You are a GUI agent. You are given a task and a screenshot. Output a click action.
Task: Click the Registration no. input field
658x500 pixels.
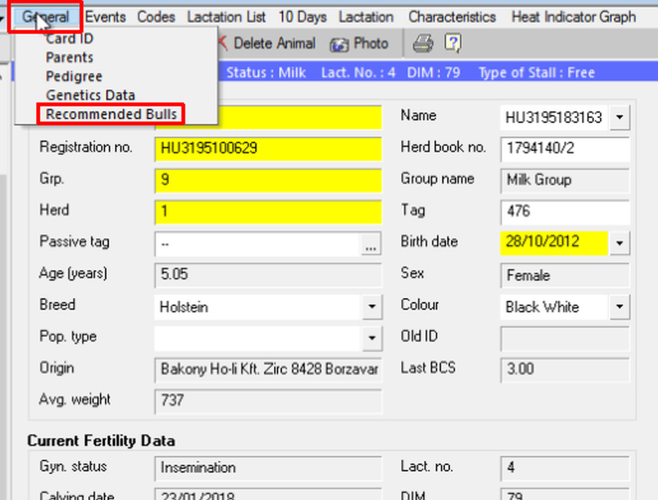(x=268, y=149)
